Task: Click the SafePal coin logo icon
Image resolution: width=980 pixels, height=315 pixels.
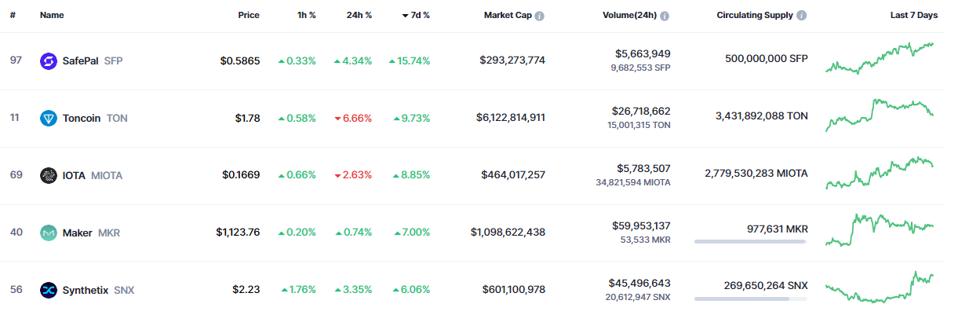Action: tap(49, 60)
